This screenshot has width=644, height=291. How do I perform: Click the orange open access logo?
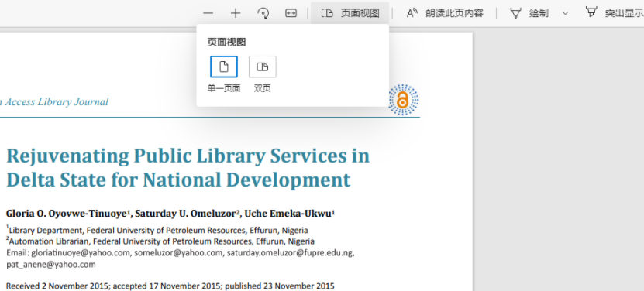403,100
